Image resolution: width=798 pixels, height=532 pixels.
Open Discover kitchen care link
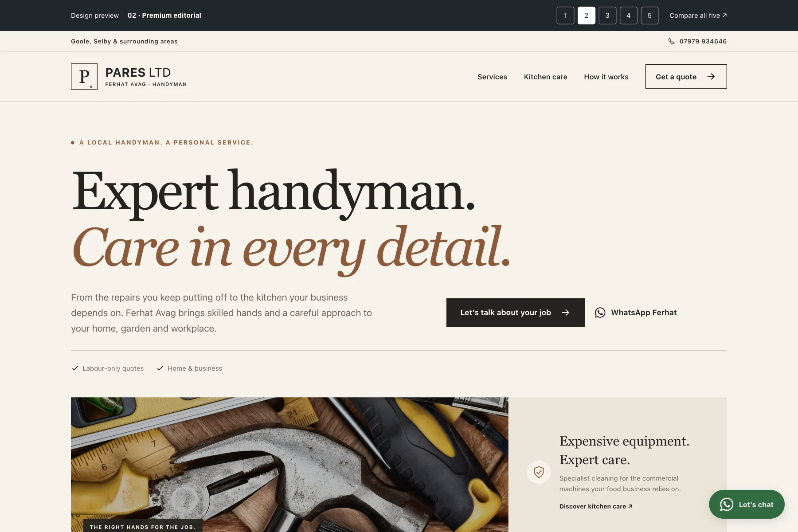point(595,506)
